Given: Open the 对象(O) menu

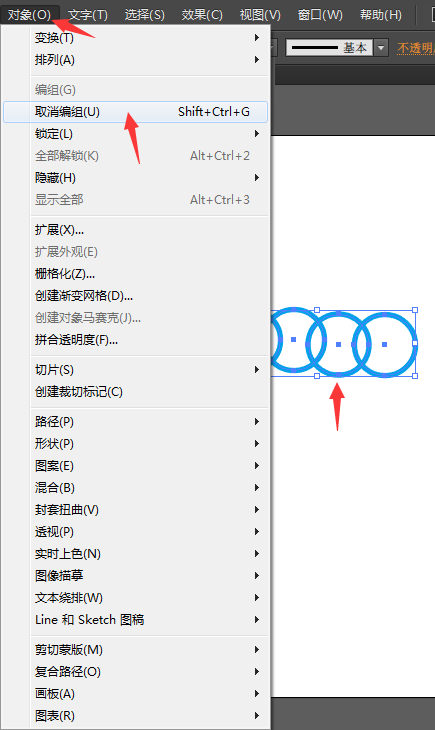Looking at the screenshot, I should point(29,14).
